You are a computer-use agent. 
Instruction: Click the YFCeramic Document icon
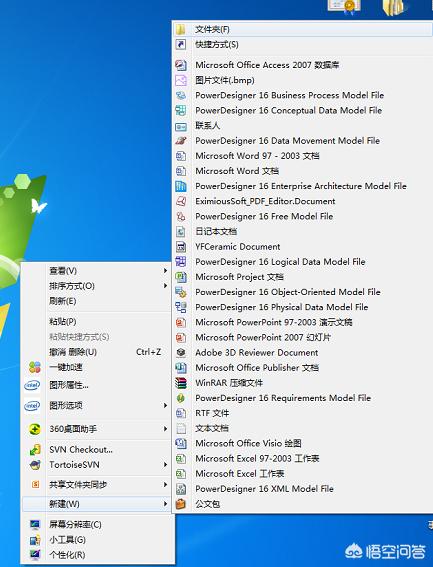181,247
